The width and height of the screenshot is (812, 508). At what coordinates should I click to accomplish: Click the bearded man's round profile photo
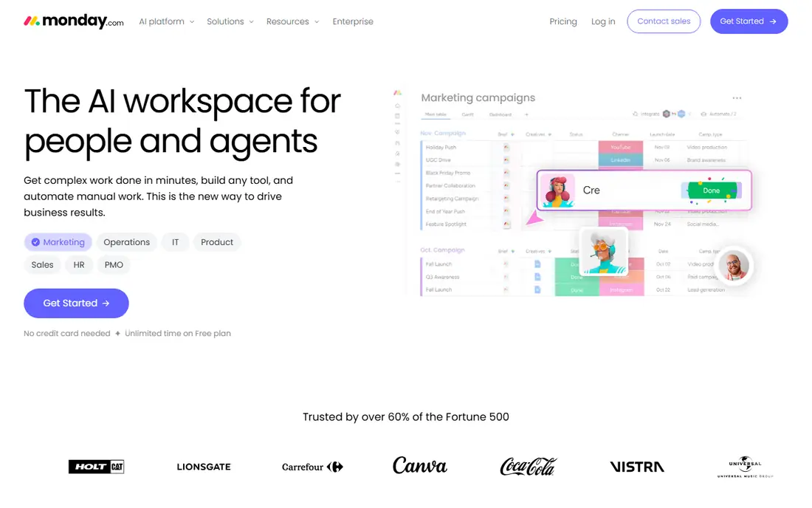click(733, 265)
